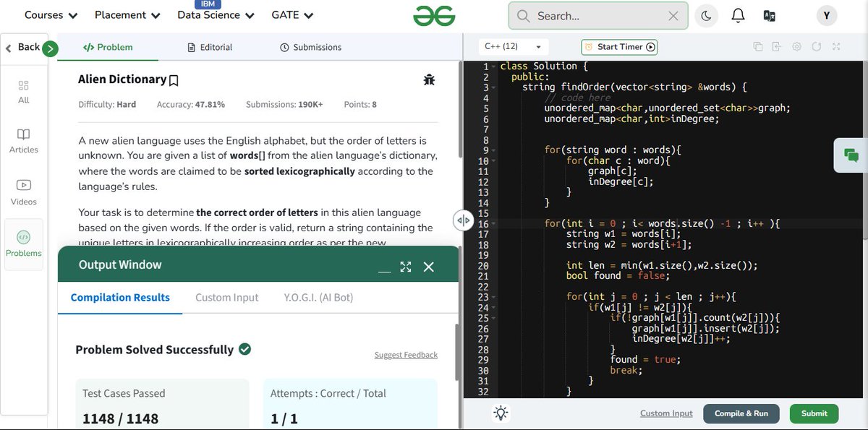Click the Start Timer button

pos(620,47)
